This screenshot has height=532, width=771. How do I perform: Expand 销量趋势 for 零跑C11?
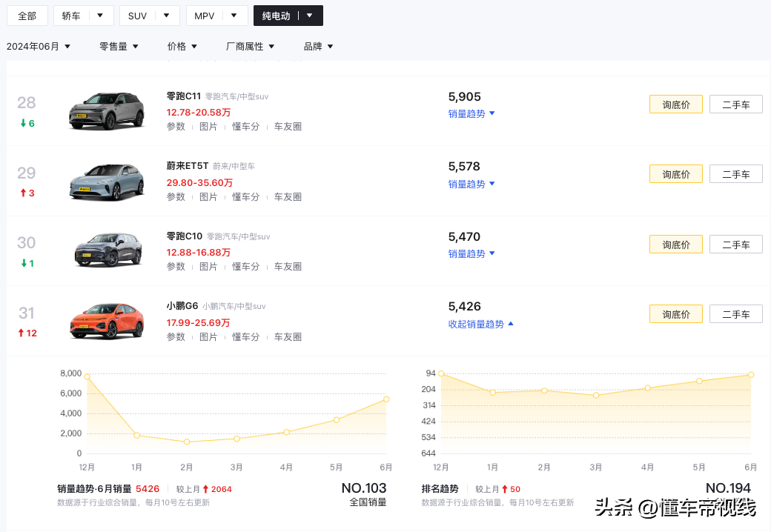pos(471,113)
